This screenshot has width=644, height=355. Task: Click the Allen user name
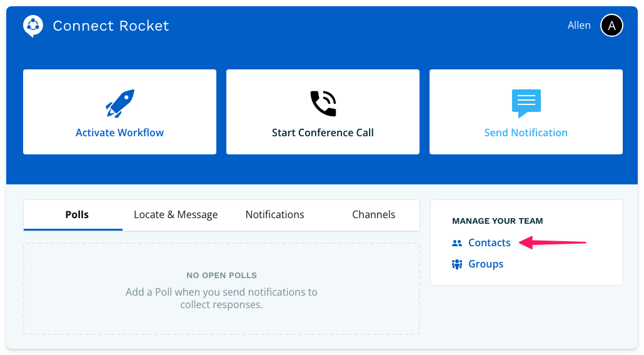click(x=579, y=26)
